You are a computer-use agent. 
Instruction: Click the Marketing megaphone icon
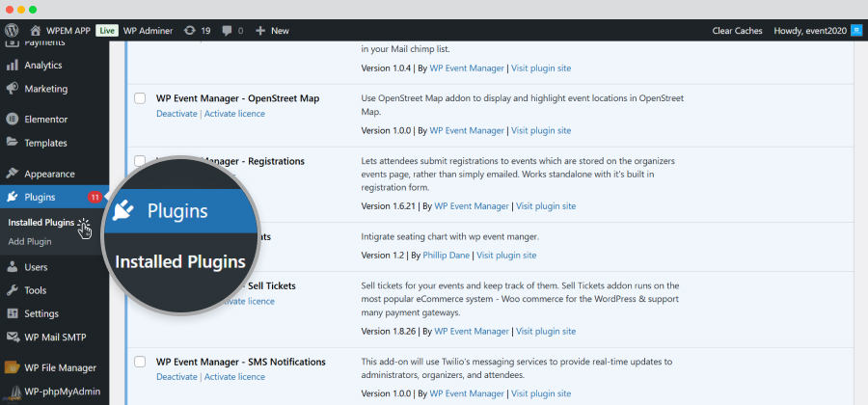(x=13, y=89)
